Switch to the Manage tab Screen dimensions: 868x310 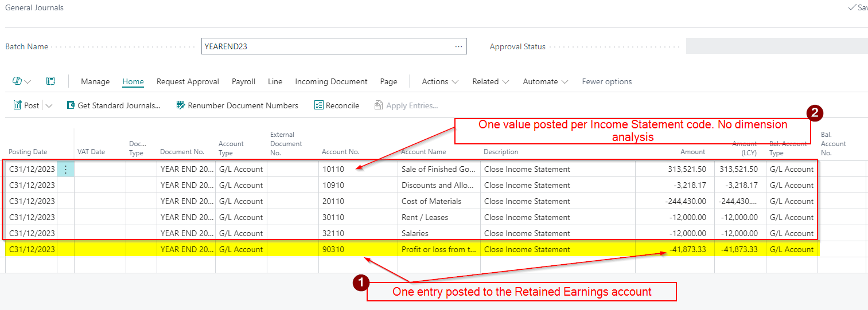pyautogui.click(x=95, y=81)
